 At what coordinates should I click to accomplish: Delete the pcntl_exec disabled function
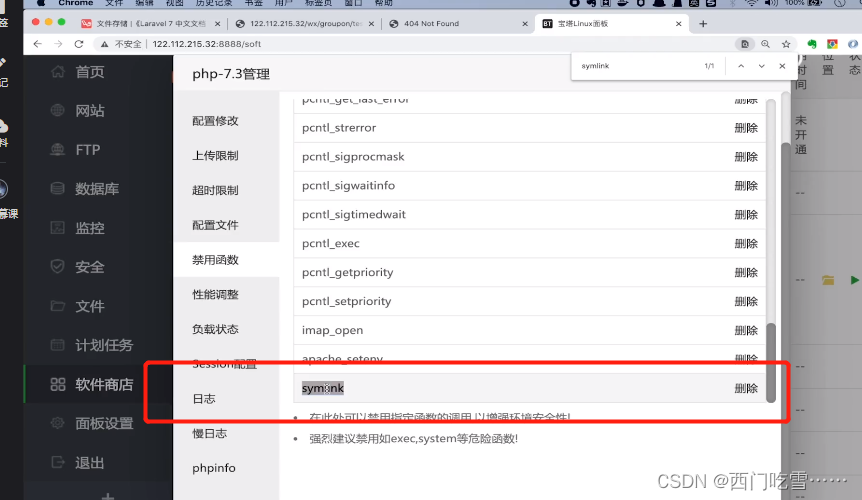pos(746,243)
